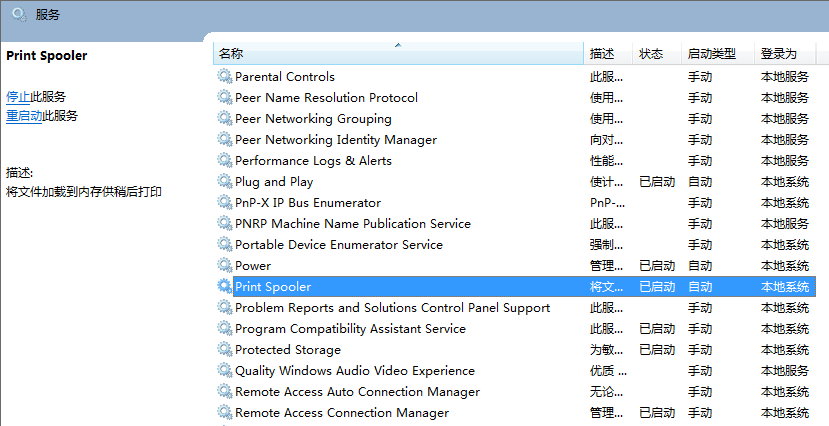Select Portable Device Enumerator Service row
The image size is (829, 426).
339,245
